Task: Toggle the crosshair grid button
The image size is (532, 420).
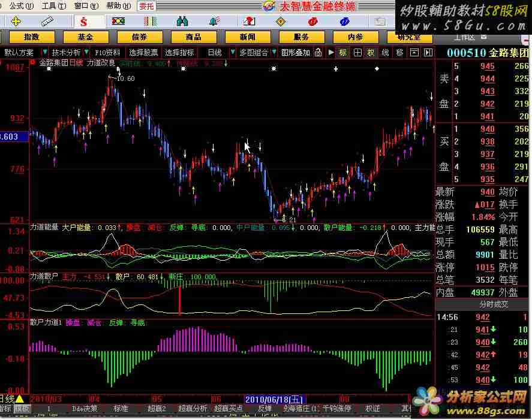Action: coord(357,53)
